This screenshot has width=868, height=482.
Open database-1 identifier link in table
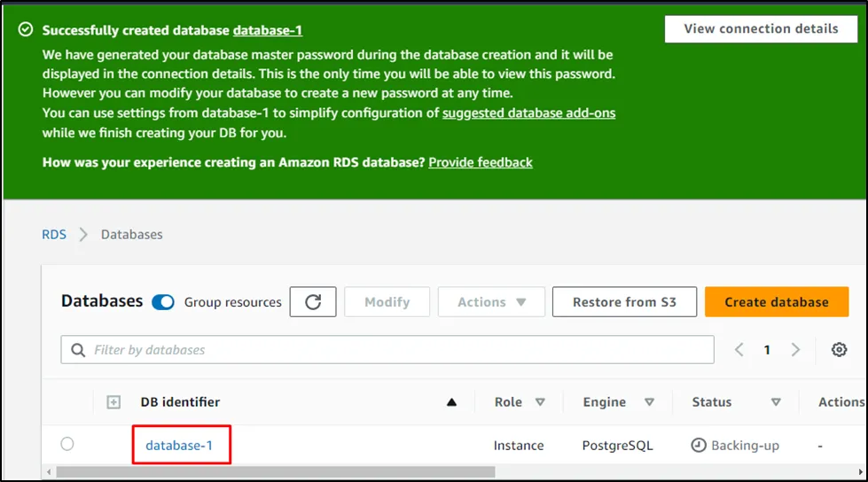pyautogui.click(x=179, y=446)
